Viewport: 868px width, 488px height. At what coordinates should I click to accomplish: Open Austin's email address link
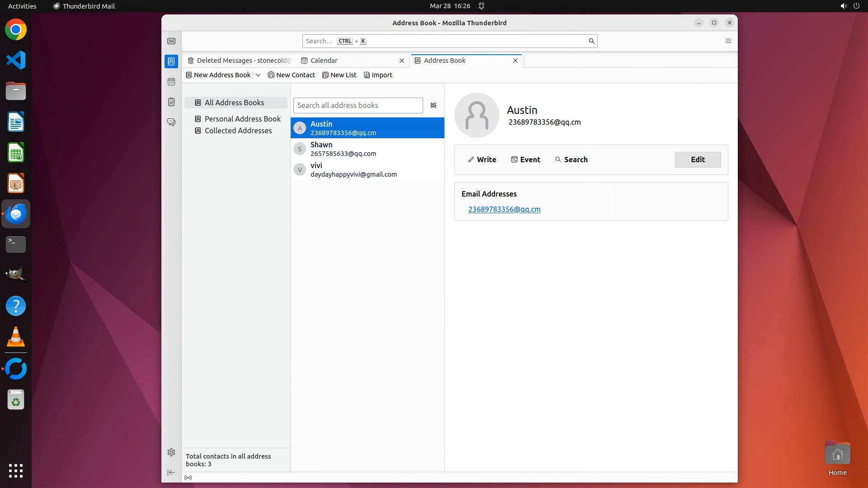pos(504,209)
